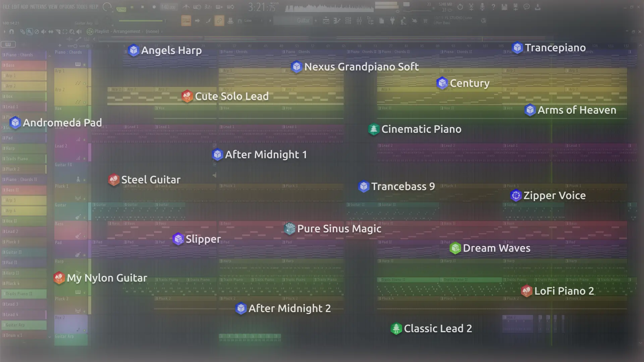This screenshot has width=644, height=362.
Task: Open the OPTIONS menu
Action: [x=67, y=7]
